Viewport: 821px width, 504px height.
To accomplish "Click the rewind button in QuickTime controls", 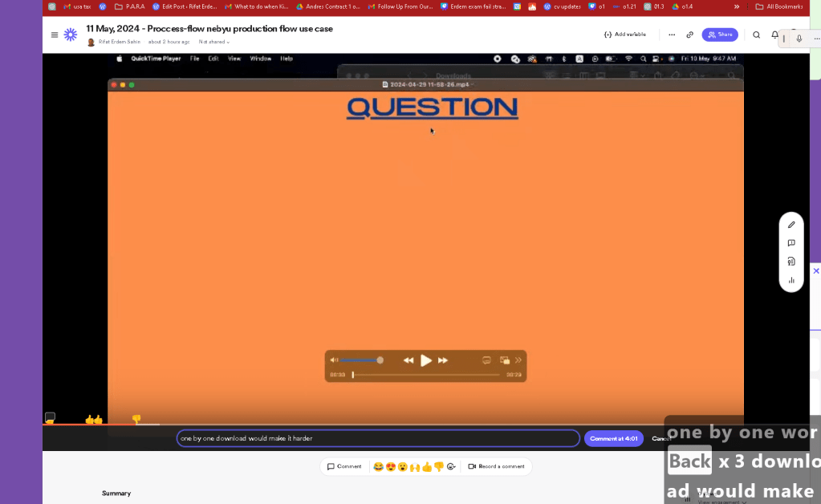I will coord(408,360).
